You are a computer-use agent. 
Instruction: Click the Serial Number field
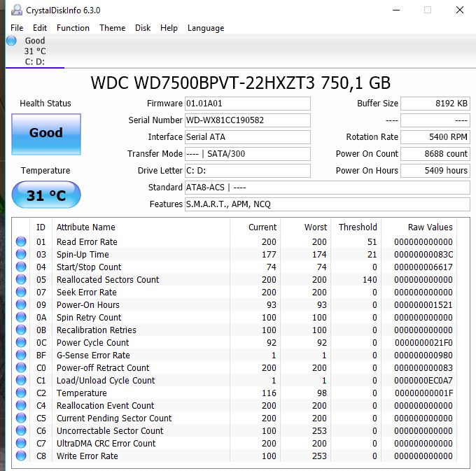click(x=247, y=120)
